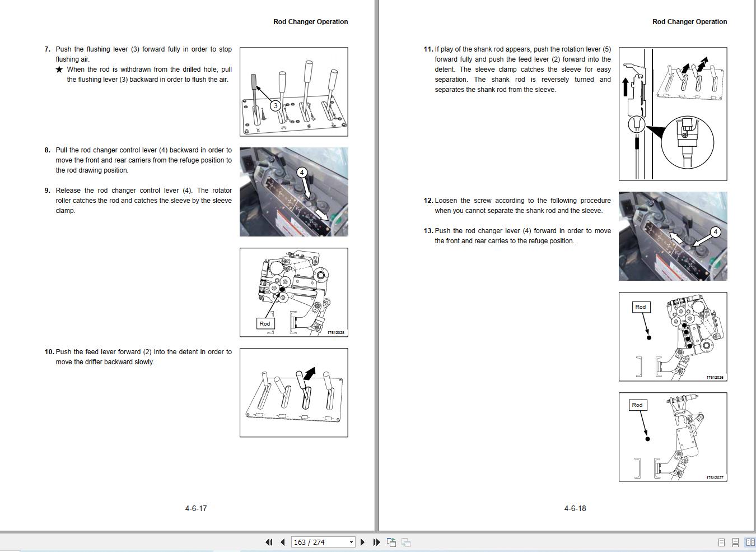Click right page header Rod Changer Operation
The width and height of the screenshot is (756, 552).
pyautogui.click(x=690, y=22)
